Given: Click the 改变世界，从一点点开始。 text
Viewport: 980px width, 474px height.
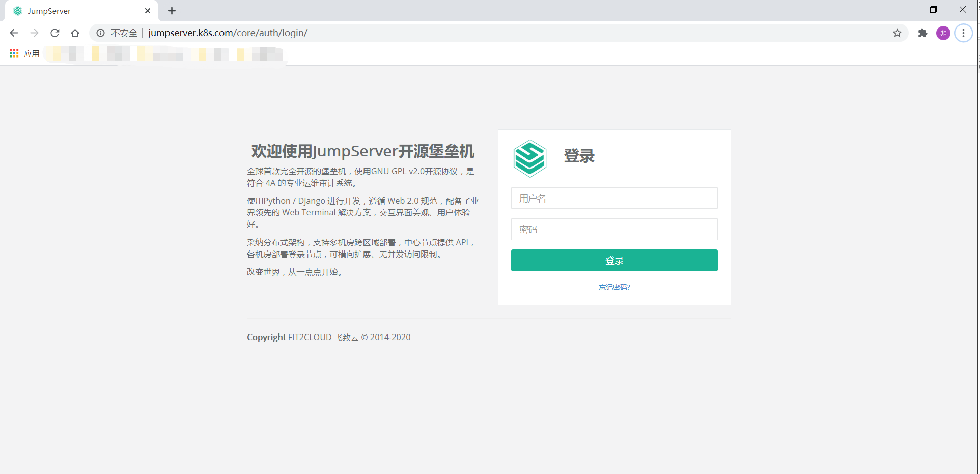Looking at the screenshot, I should [296, 272].
